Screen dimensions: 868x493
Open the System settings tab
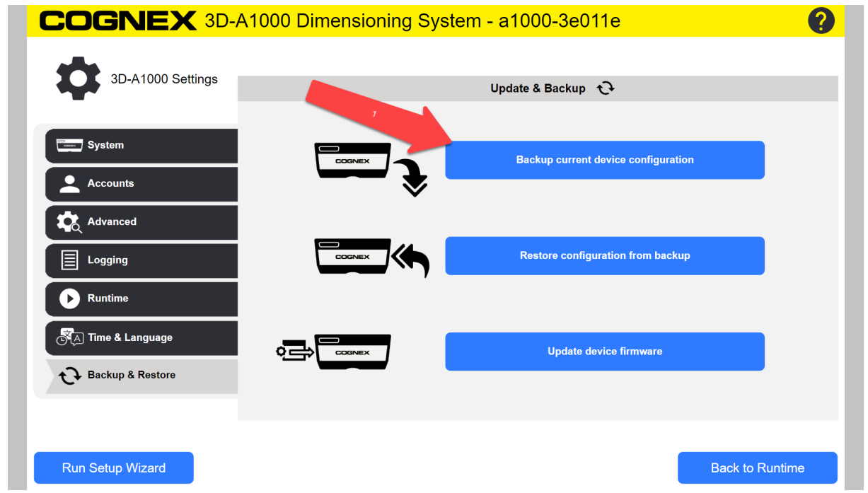click(x=141, y=145)
